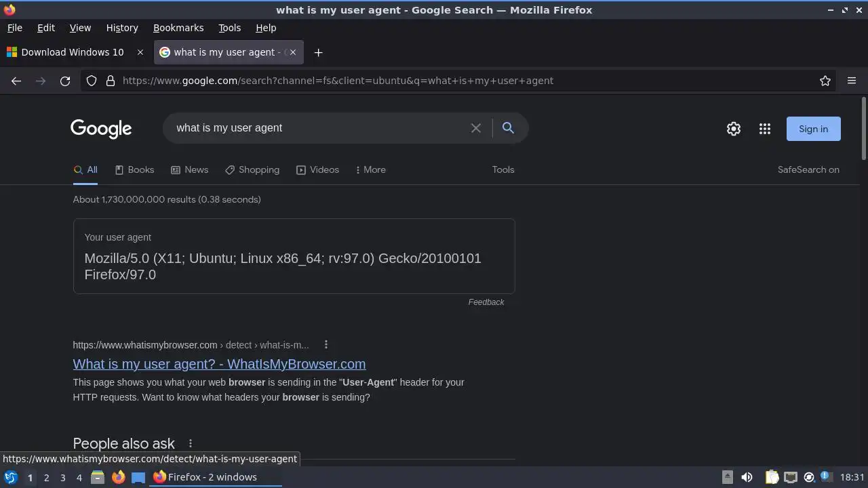The image size is (868, 488).
Task: Click the whatismybrowser.com URL breadcrumb
Action: click(191, 345)
